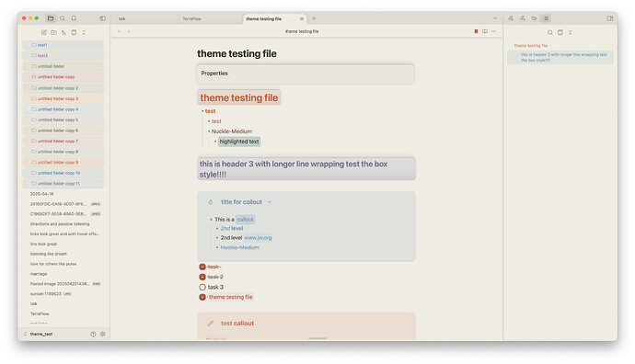Screen dimensions: 635x364
Task: Navigate back in note history
Action: pyautogui.click(x=120, y=31)
